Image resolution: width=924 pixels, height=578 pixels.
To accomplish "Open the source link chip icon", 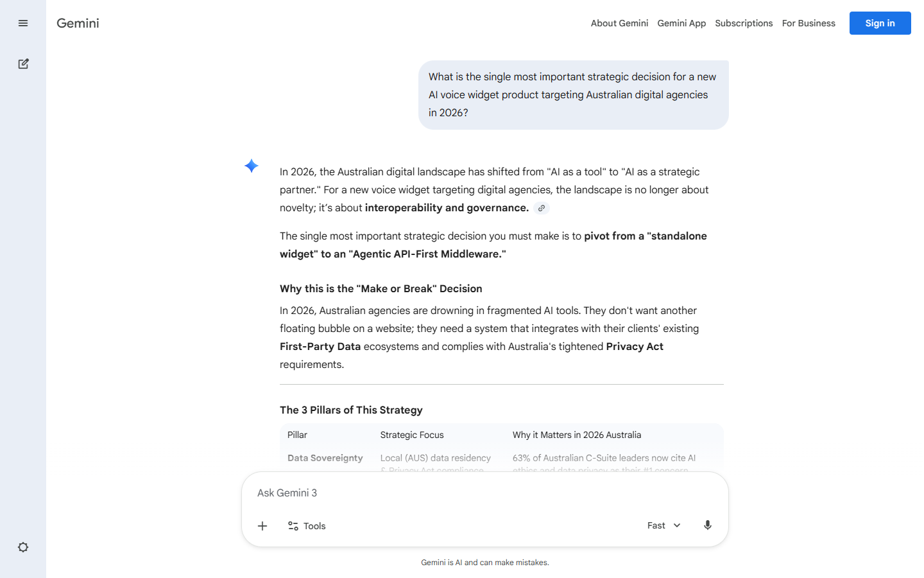I will tap(542, 208).
